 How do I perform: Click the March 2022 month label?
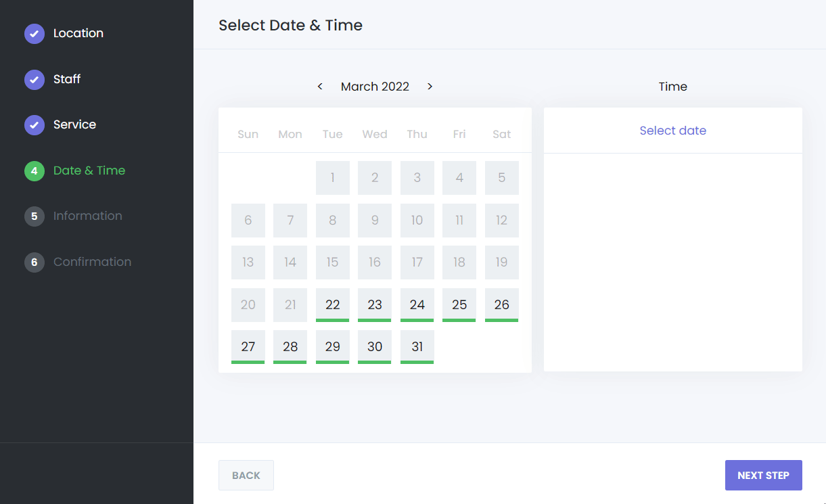375,86
